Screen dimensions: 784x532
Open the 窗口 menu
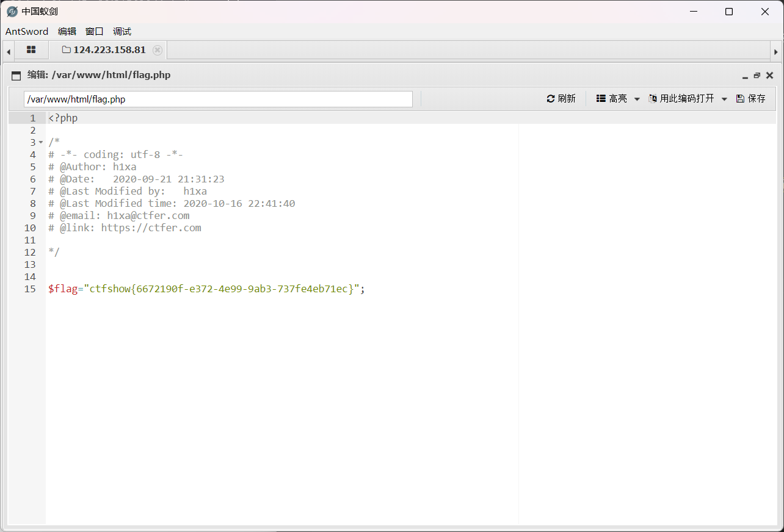(95, 32)
